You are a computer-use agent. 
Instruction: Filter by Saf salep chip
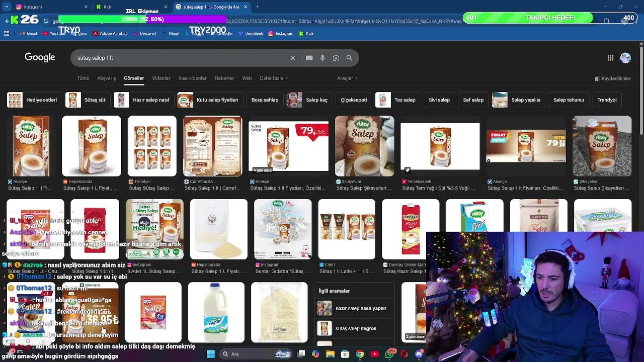(x=473, y=100)
